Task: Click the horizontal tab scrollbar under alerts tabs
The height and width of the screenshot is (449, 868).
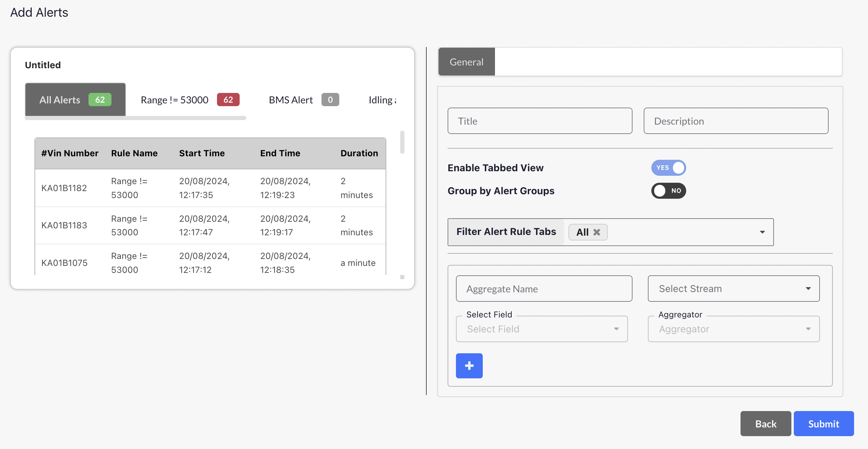Action: (x=135, y=118)
